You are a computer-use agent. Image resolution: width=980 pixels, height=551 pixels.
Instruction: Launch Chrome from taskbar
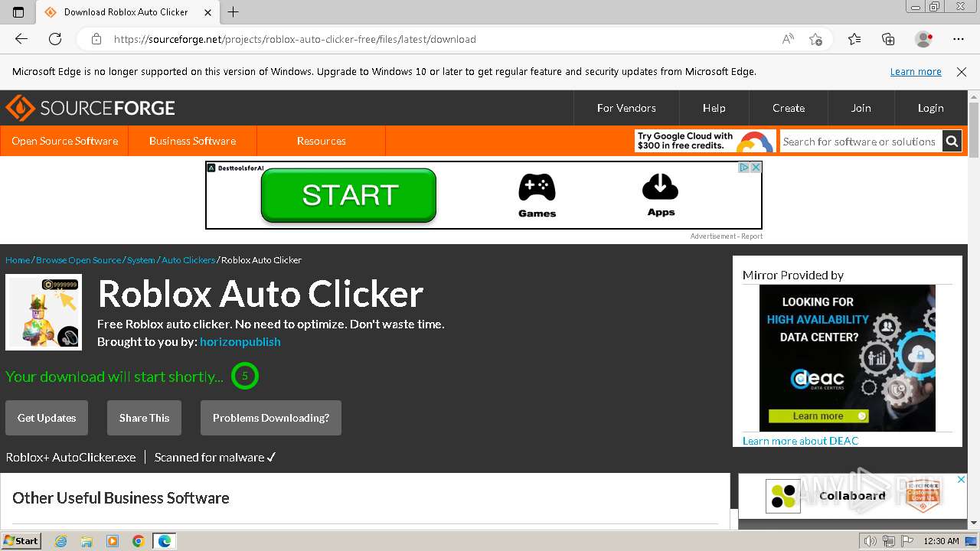(139, 541)
